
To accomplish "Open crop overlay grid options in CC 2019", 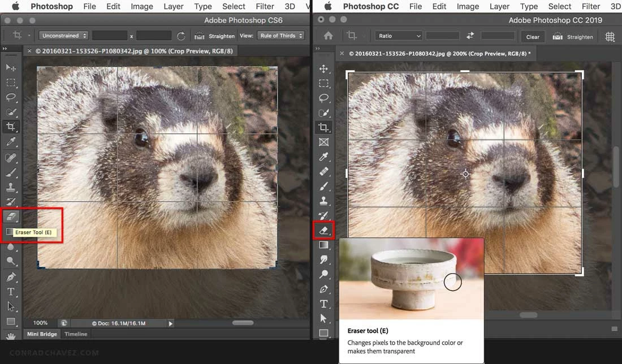I will coord(610,37).
